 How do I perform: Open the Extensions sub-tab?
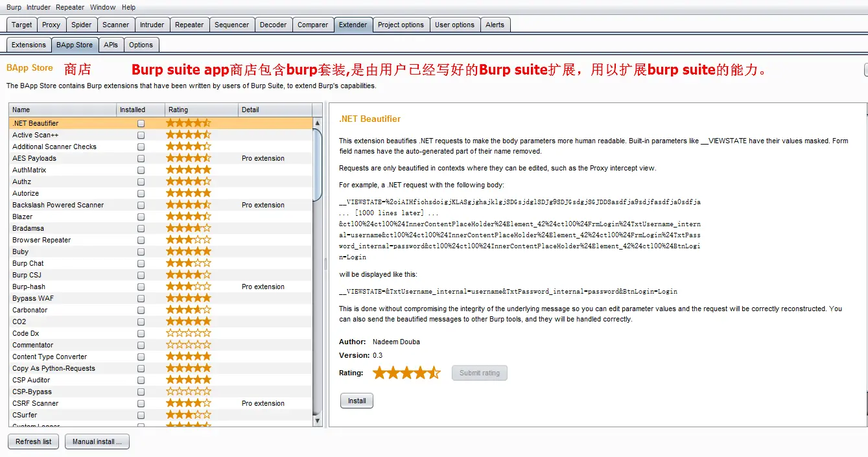tap(29, 45)
